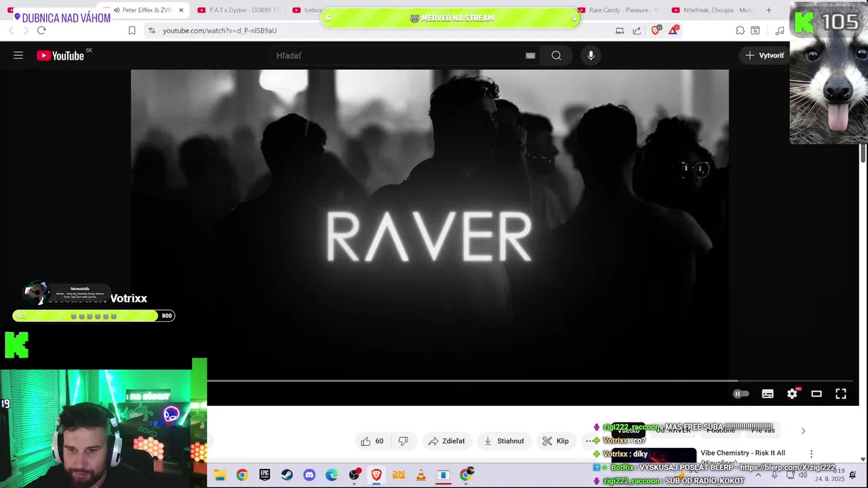Open a new browser tab
Image resolution: width=868 pixels, height=488 pixels.
coord(768,10)
